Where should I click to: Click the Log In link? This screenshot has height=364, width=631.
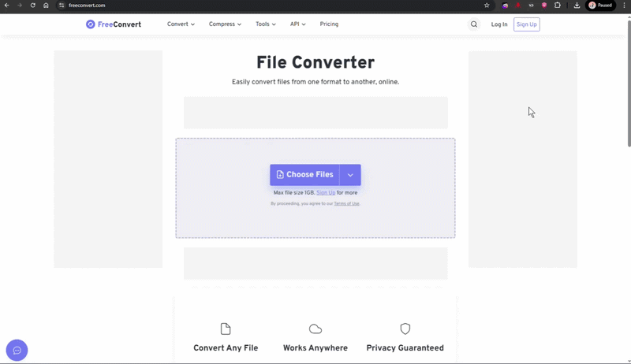point(499,24)
